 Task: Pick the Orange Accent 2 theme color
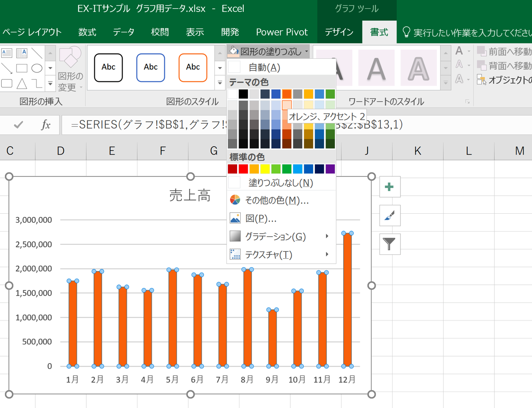click(287, 94)
